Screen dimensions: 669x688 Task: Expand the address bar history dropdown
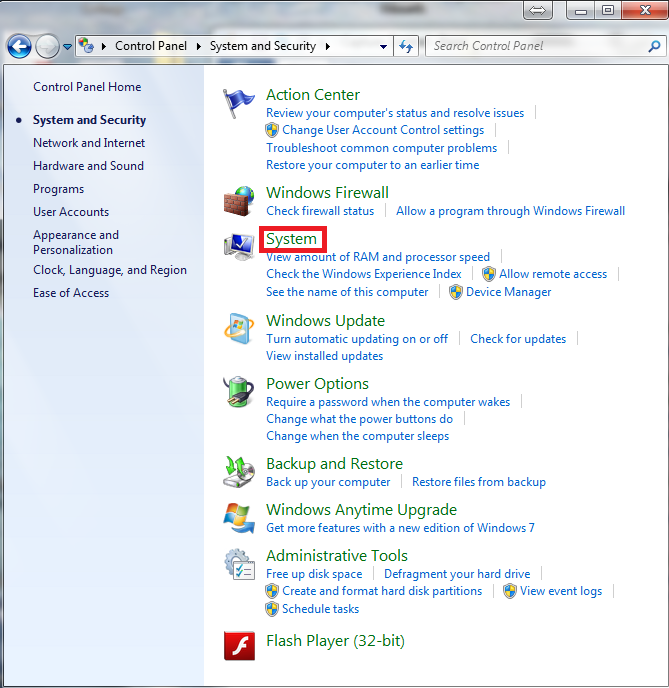coord(383,47)
